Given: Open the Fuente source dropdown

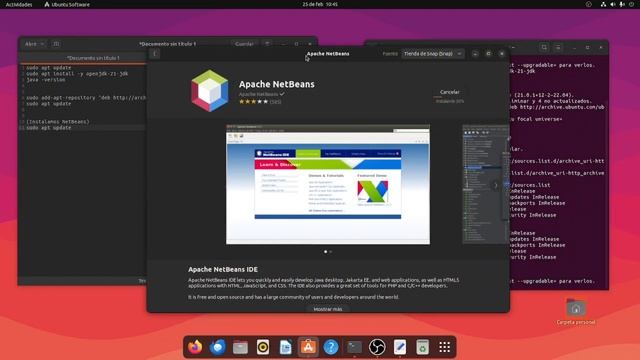Looking at the screenshot, I should (433, 53).
